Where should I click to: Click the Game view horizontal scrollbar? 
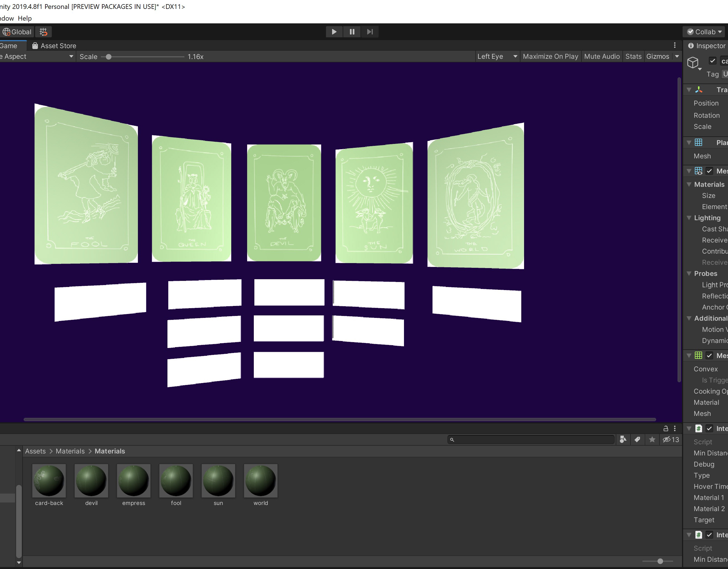[x=340, y=420]
